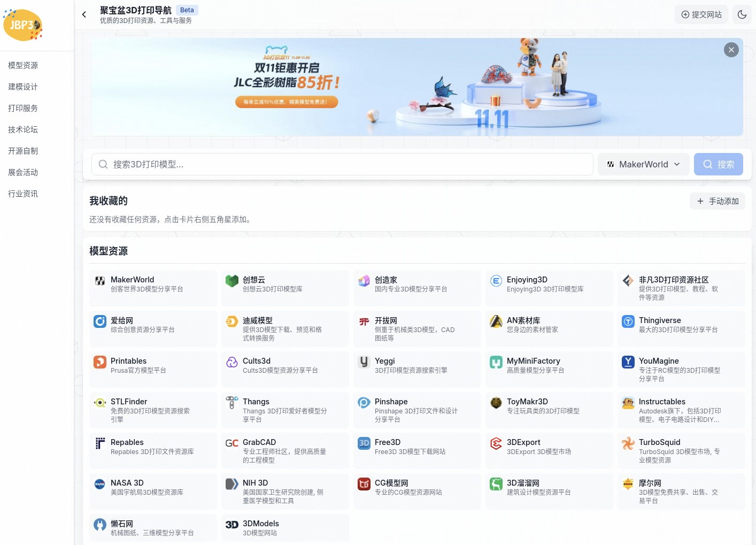Click the NASA 3D icon
Image resolution: width=756 pixels, height=545 pixels.
tap(100, 484)
